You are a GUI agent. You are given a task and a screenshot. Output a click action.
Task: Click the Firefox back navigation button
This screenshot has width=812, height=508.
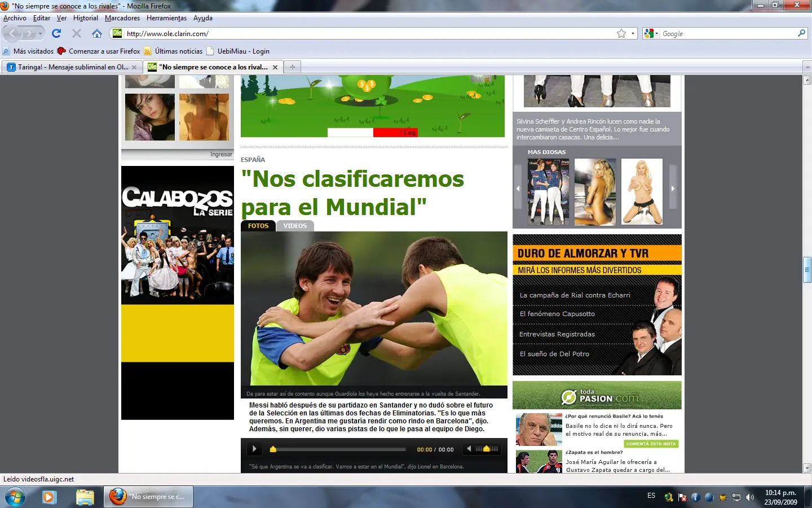tap(13, 34)
